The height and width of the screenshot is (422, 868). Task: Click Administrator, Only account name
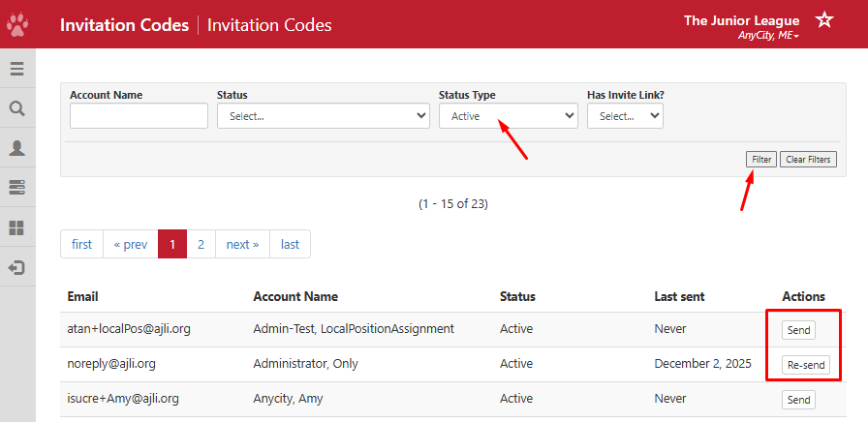(305, 364)
